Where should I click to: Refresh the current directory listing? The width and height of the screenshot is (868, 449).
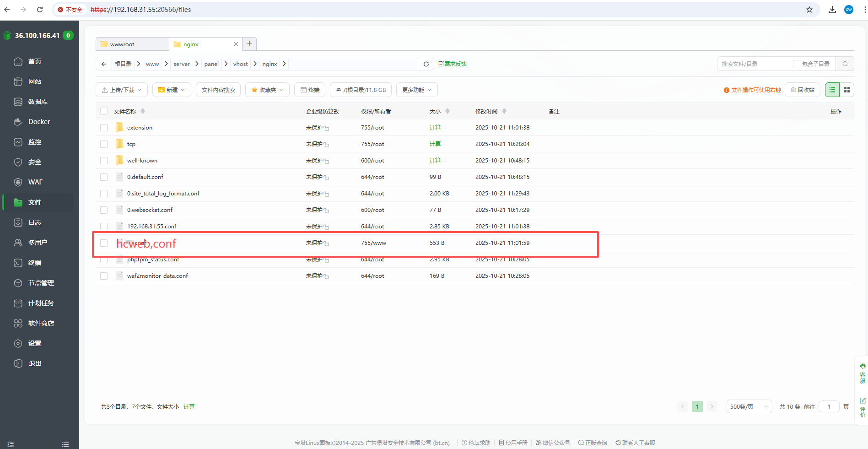point(426,64)
